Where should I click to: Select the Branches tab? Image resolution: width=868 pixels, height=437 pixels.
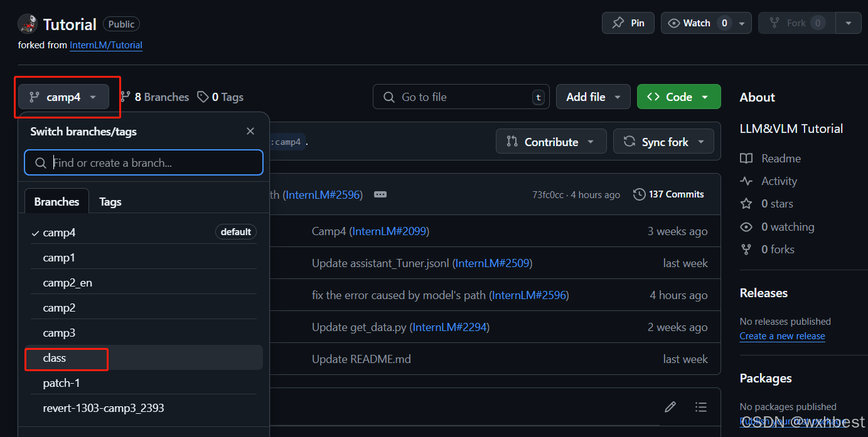coord(56,202)
